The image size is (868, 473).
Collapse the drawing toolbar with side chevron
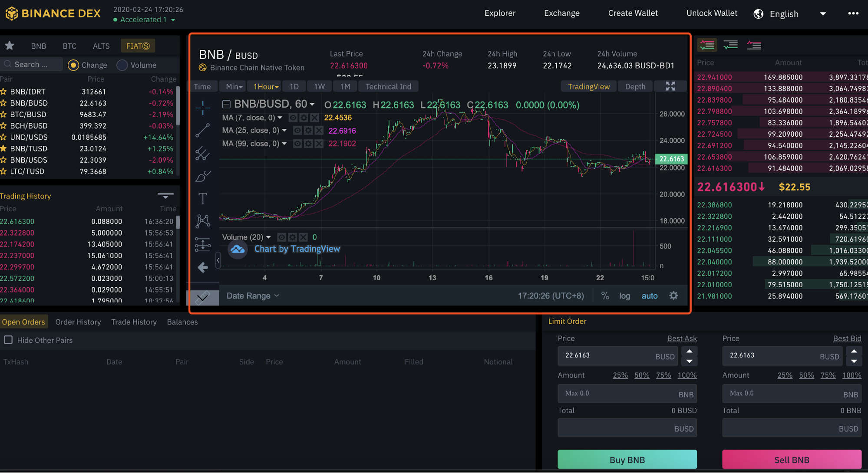[218, 260]
